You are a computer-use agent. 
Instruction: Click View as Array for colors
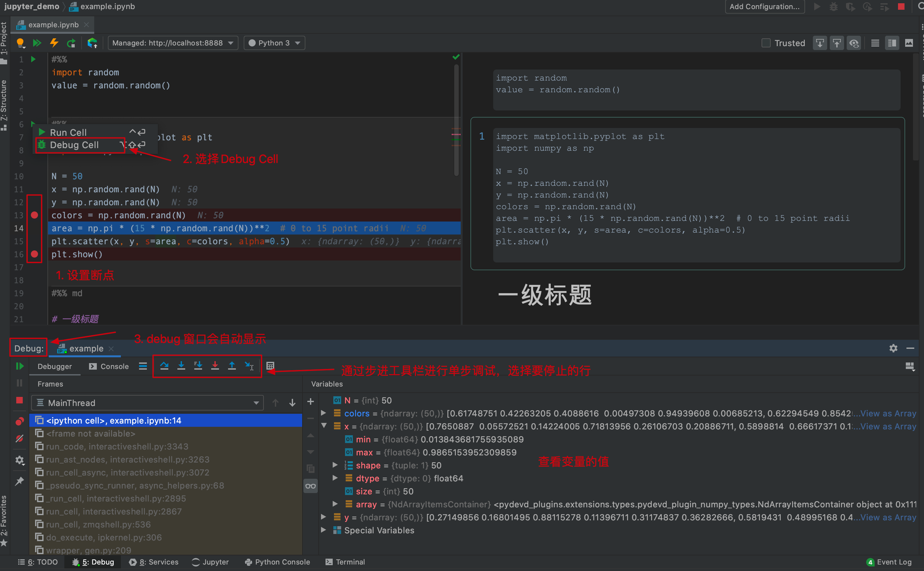[x=888, y=413]
